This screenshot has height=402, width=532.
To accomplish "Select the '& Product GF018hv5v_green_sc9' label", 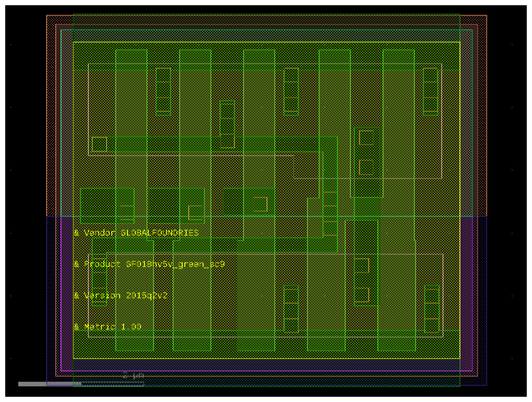I will click(x=149, y=264).
